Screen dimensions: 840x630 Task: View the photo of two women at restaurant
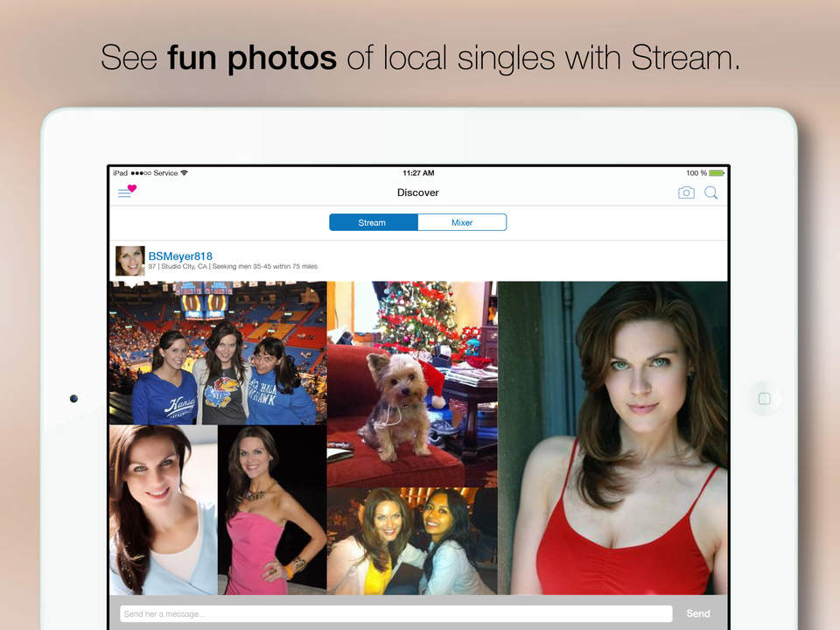pyautogui.click(x=411, y=541)
